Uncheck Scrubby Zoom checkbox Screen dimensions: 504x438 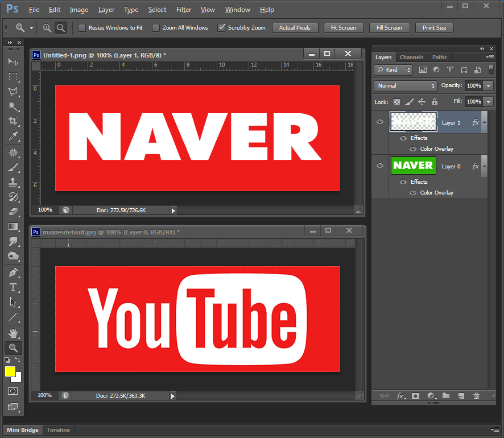click(x=221, y=28)
